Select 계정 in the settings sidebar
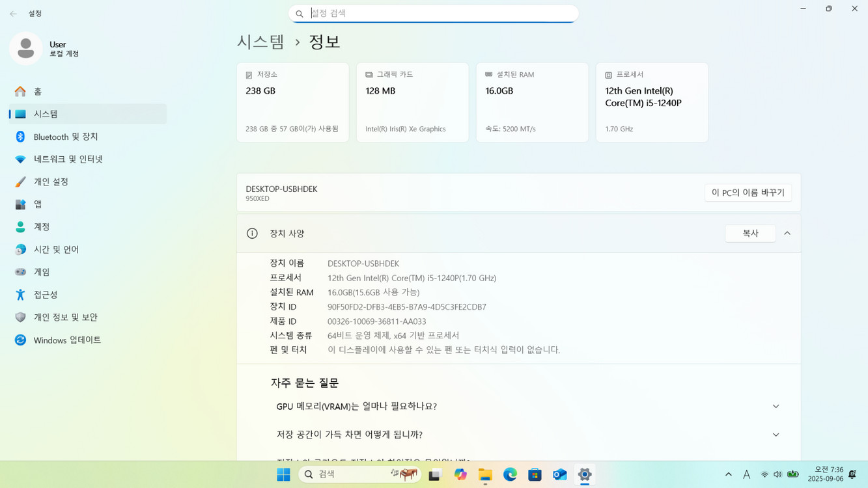This screenshot has height=488, width=868. (42, 226)
